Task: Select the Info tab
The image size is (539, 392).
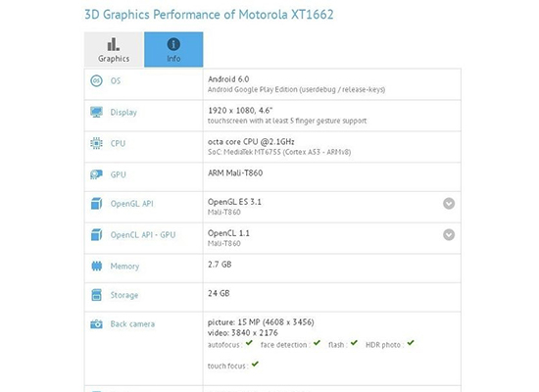Action: click(173, 49)
